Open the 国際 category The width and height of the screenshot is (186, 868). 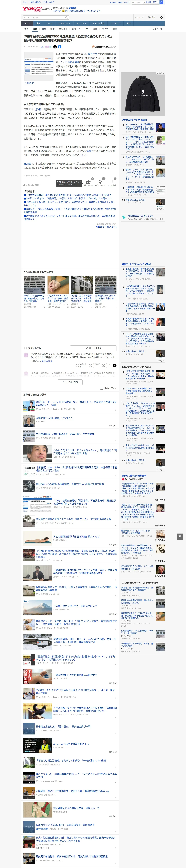44,29
